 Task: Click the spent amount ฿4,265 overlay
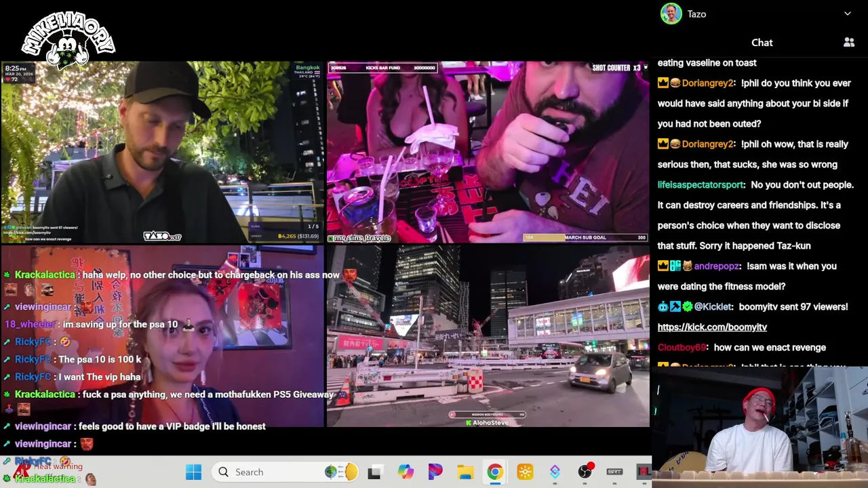(x=298, y=237)
